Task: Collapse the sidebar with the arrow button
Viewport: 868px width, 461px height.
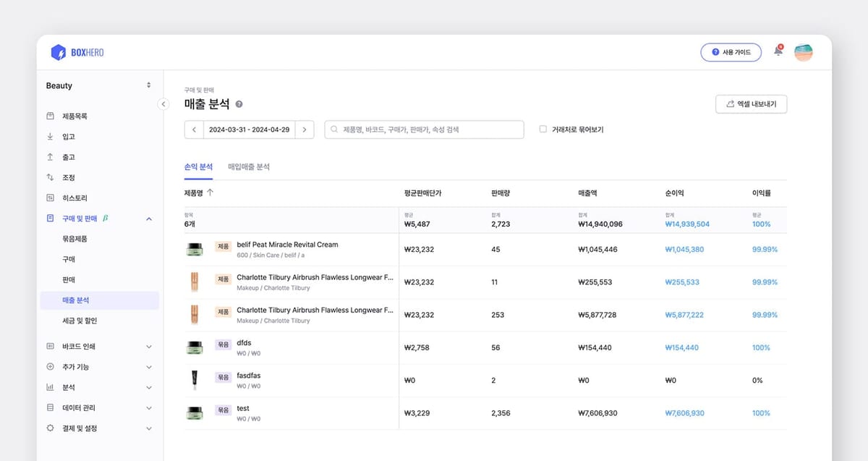Action: (x=163, y=104)
